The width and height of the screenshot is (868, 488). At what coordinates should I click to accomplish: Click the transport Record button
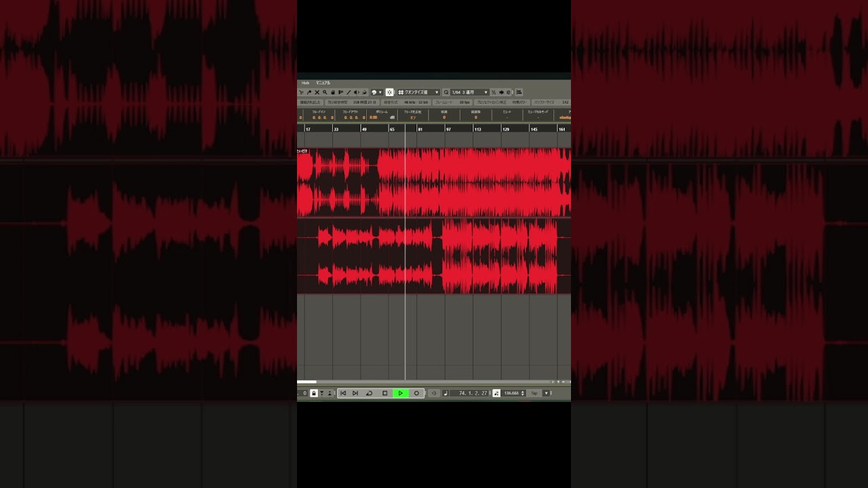(416, 393)
